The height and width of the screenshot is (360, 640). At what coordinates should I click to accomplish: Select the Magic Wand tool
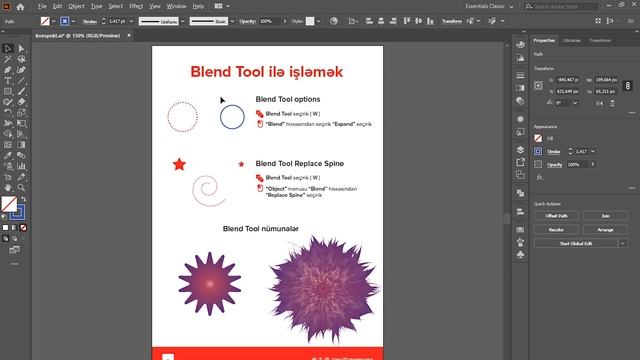coord(8,59)
